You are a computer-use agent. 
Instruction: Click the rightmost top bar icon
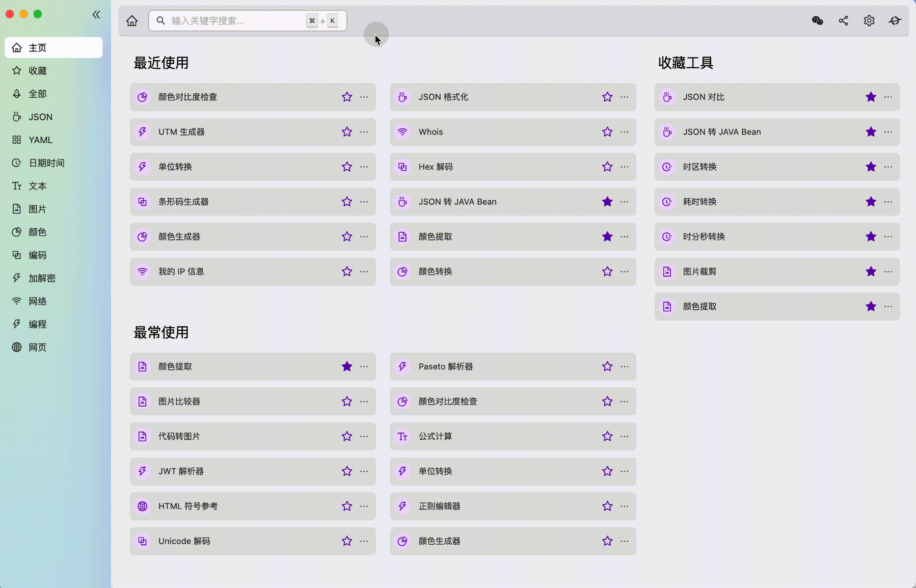(x=895, y=20)
